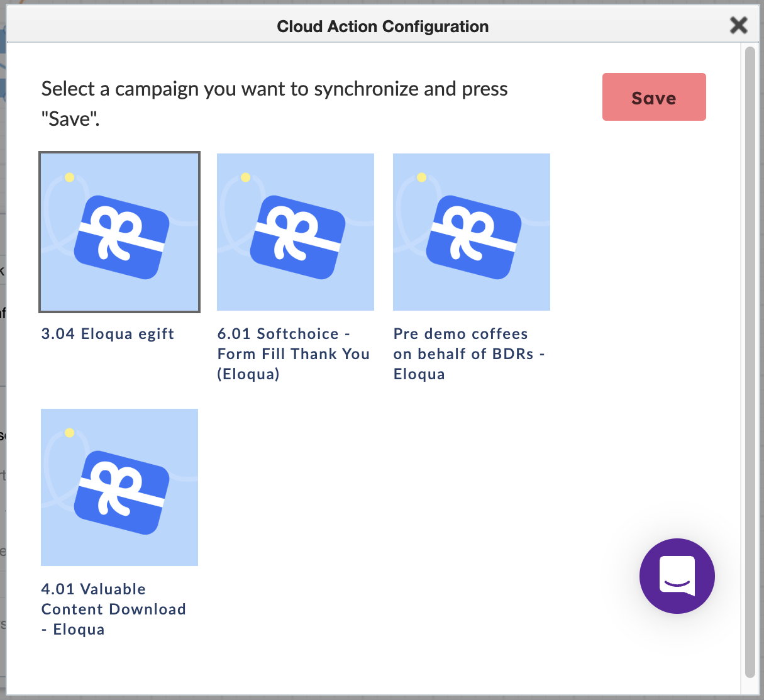Click the yellow dot on the Pre demo coffees tile

coord(422,177)
